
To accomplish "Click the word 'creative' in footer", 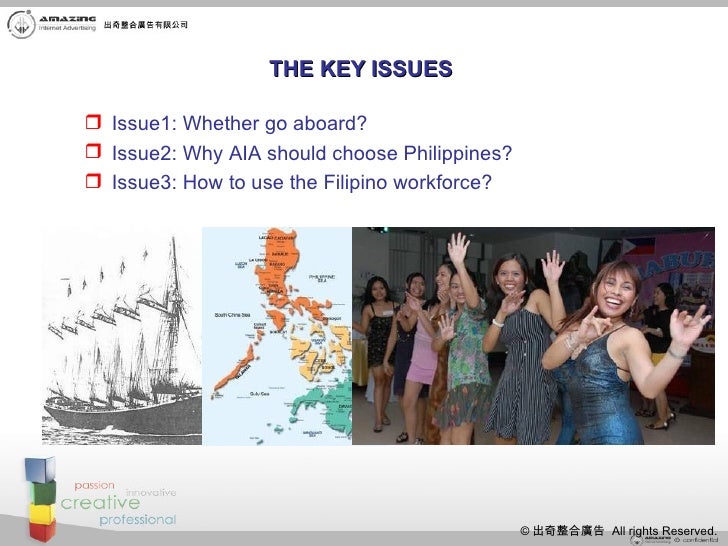I will [100, 502].
